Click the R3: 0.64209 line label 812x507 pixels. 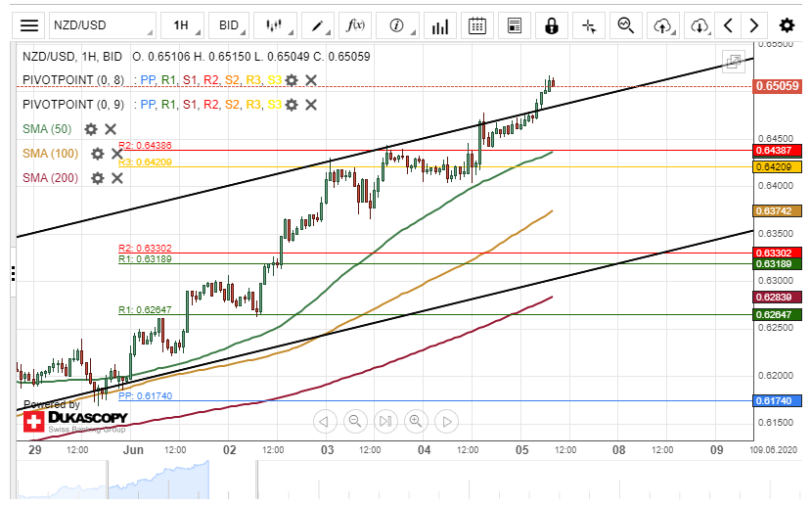pos(145,162)
